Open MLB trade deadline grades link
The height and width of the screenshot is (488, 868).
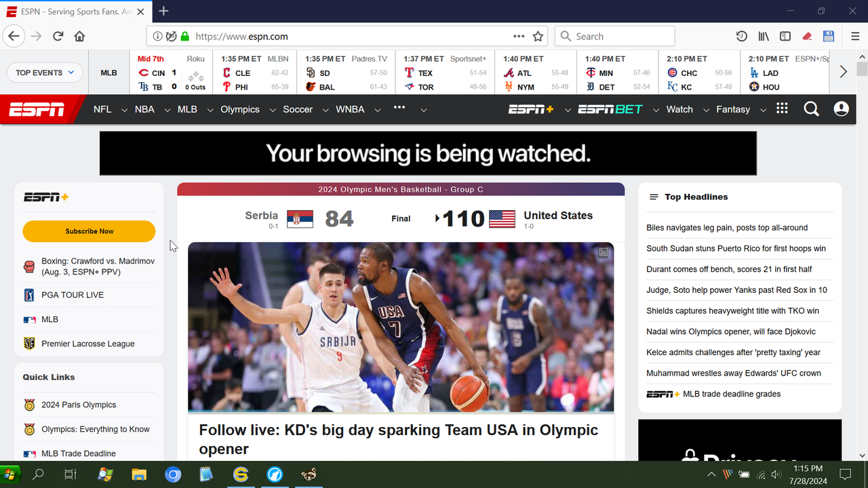tap(732, 394)
